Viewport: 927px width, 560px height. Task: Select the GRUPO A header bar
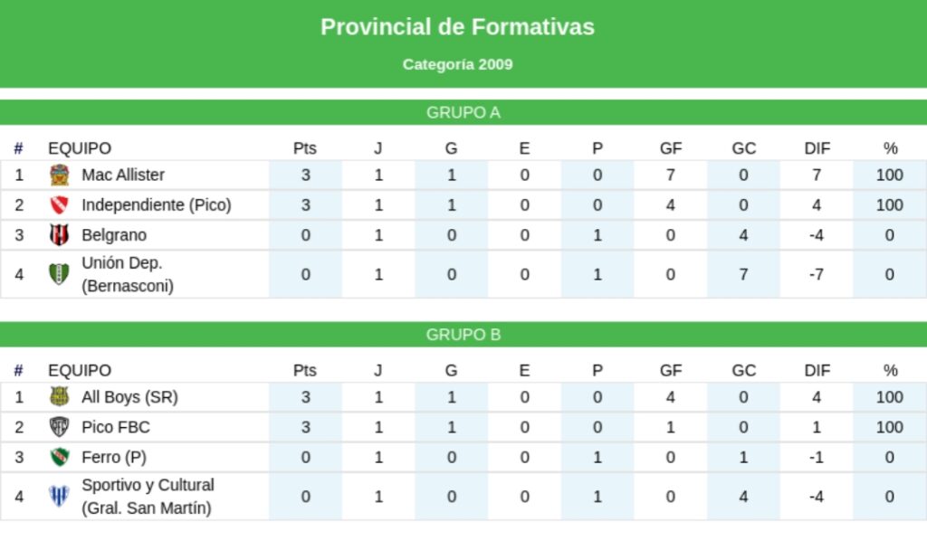tap(463, 112)
